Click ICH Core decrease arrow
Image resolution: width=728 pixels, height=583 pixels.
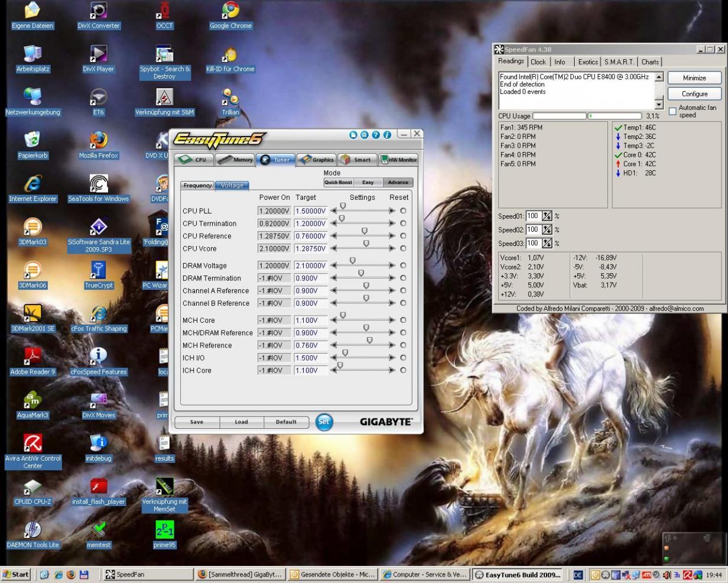333,370
